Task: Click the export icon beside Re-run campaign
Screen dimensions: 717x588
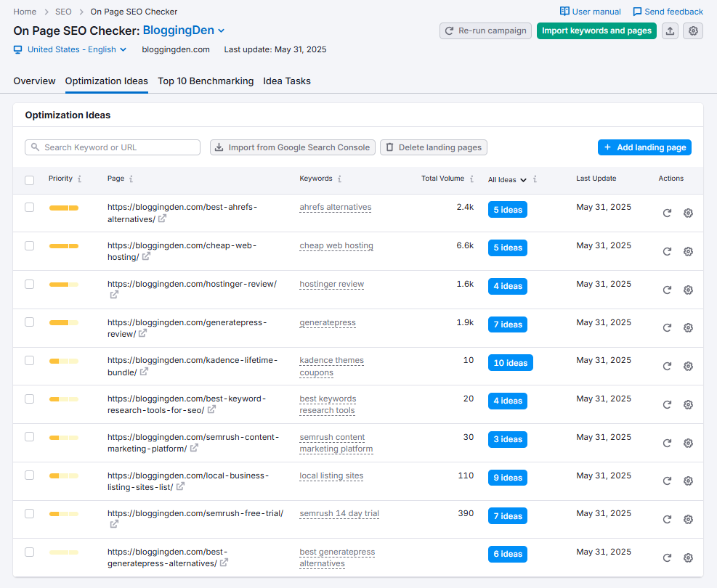Action: pyautogui.click(x=670, y=30)
